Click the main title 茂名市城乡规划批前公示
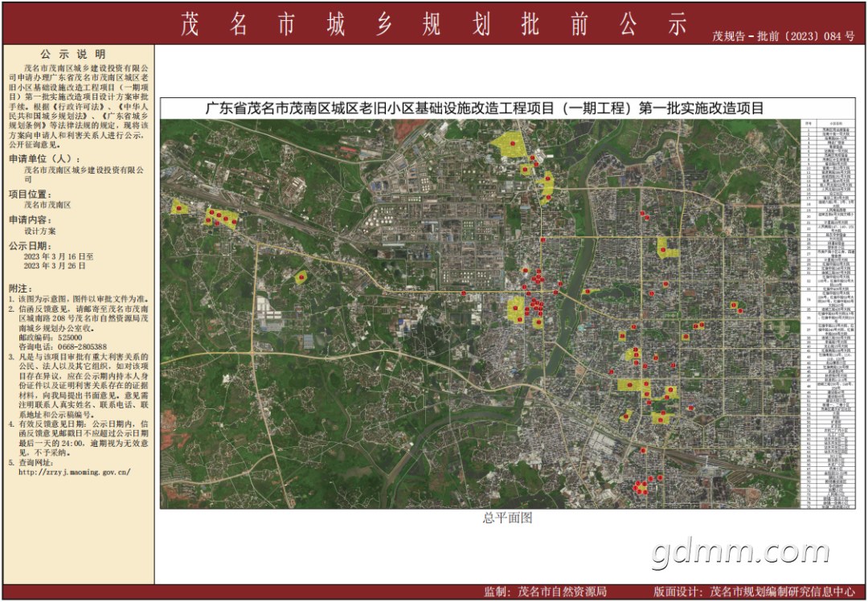 pyautogui.click(x=433, y=25)
